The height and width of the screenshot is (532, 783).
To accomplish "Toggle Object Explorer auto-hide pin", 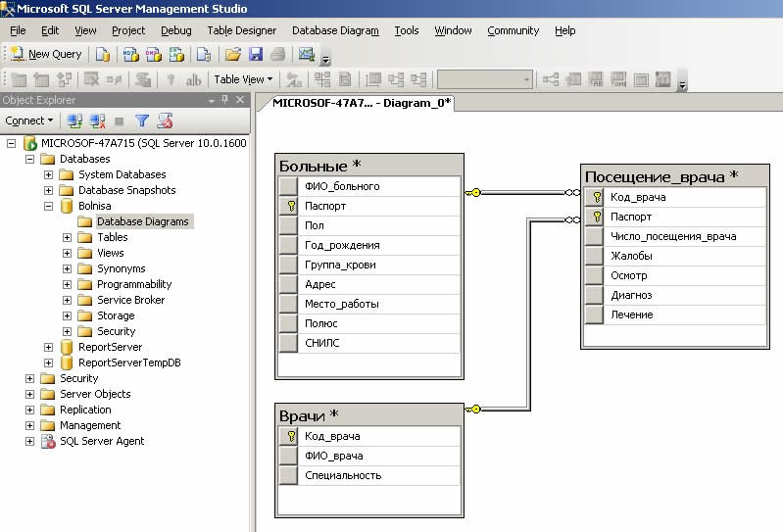I will point(225,100).
